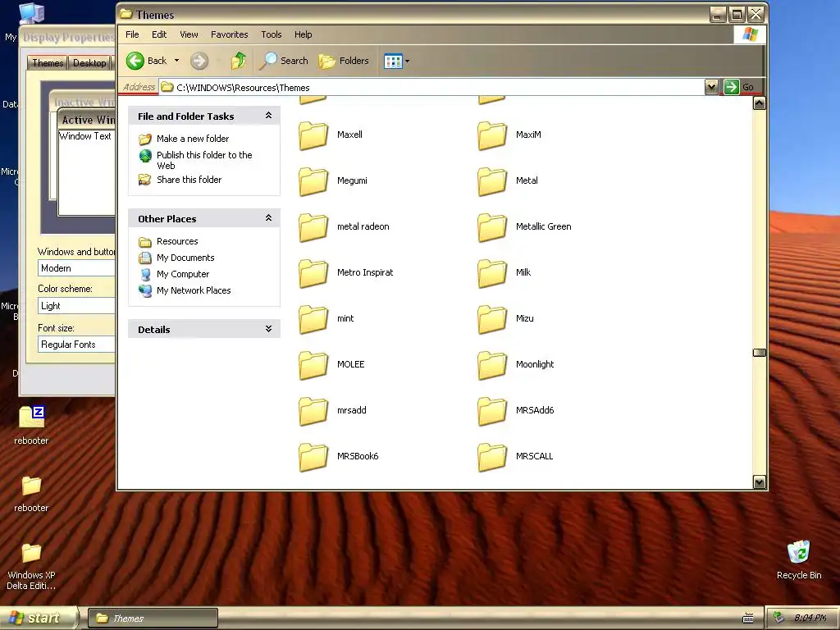Go back with the green Back arrow
The width and height of the screenshot is (840, 630).
146,61
